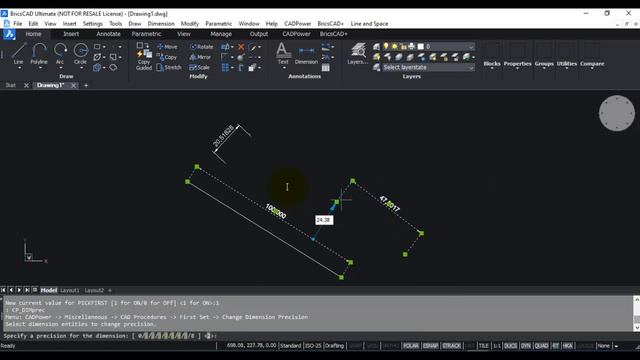640x360 pixels.
Task: Open dropdown arrow under Line tool
Action: coord(19,68)
